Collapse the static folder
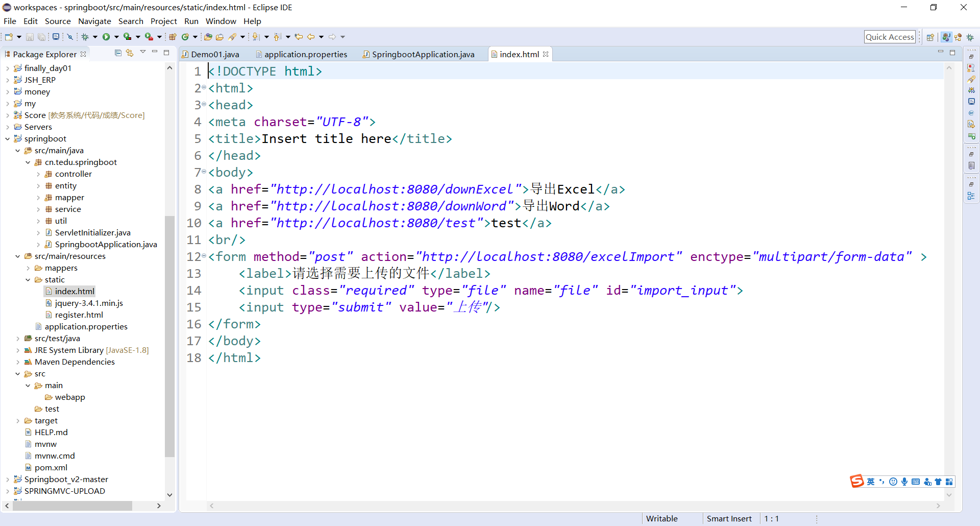 pyautogui.click(x=28, y=280)
